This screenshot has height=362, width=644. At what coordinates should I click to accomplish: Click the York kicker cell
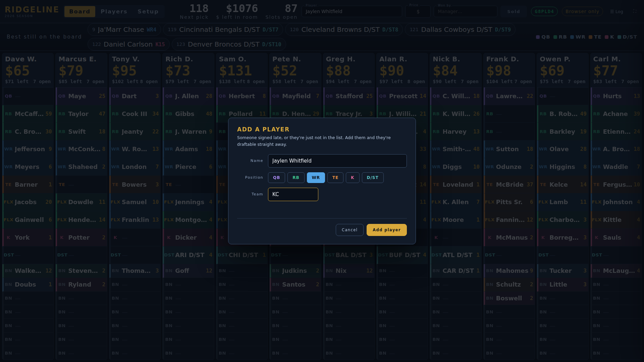[28, 238]
